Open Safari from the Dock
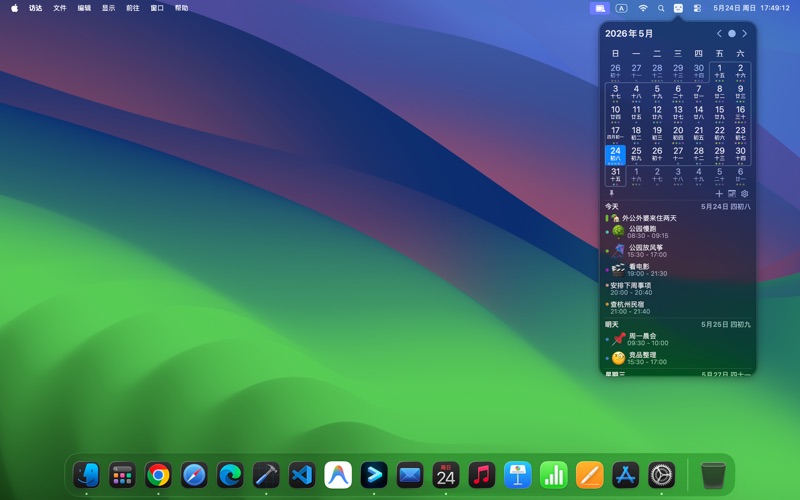This screenshot has height=500, width=800. point(194,475)
